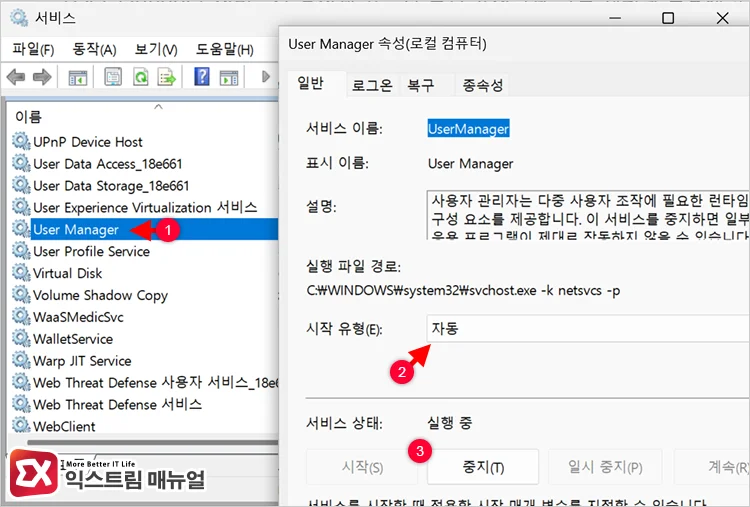This screenshot has height=507, width=750.
Task: Click the disabled 시작(S) button
Action: (362, 467)
